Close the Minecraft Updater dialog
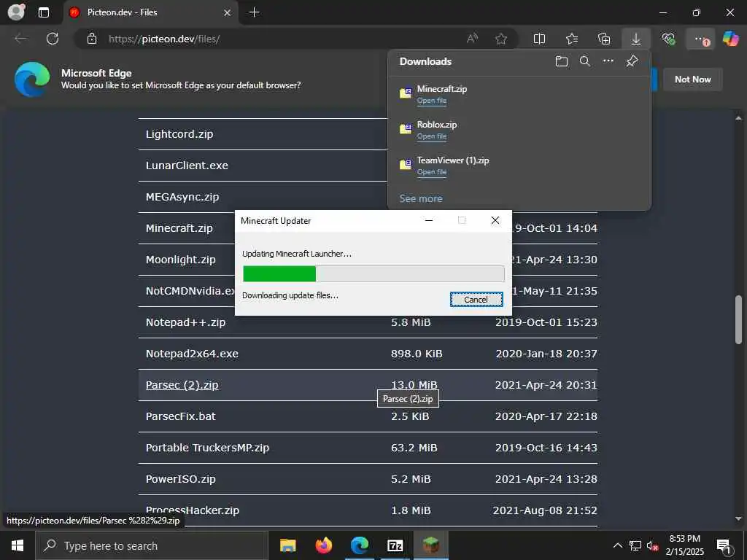 [495, 220]
